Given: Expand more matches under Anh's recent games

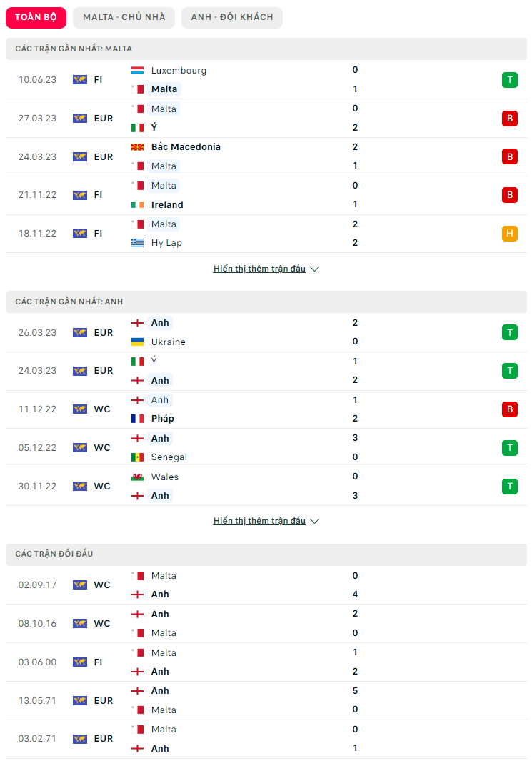Looking at the screenshot, I should coord(266,521).
